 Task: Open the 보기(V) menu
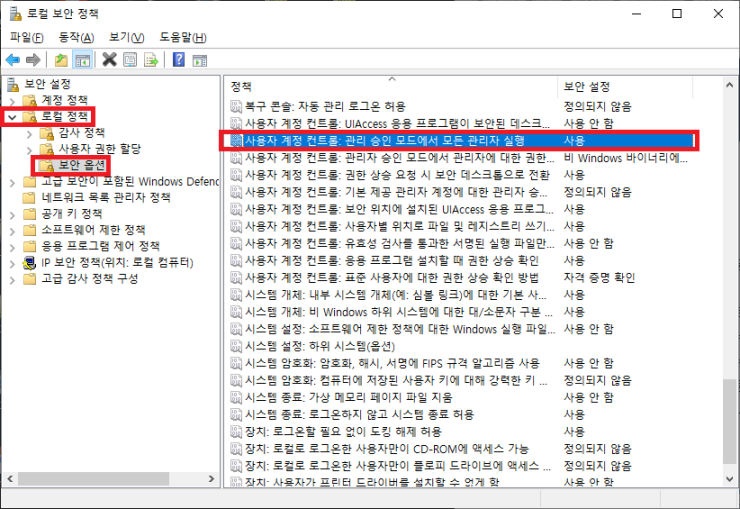(127, 37)
